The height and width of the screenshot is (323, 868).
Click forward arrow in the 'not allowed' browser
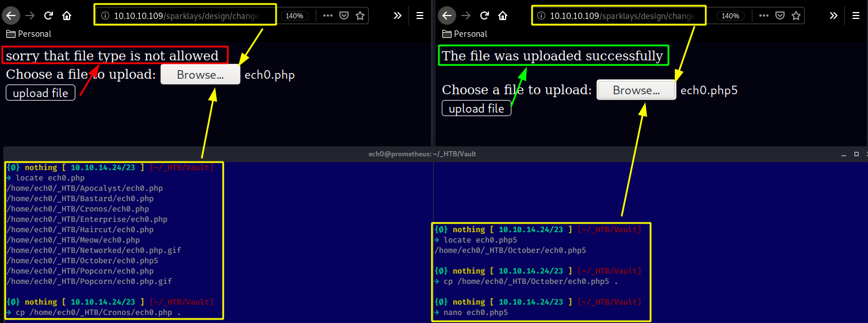tap(30, 16)
